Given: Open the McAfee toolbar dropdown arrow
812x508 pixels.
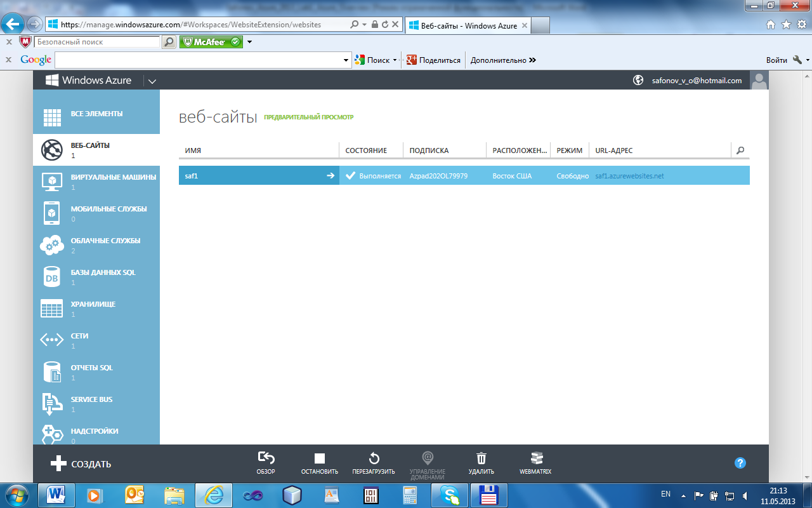Looking at the screenshot, I should 250,43.
